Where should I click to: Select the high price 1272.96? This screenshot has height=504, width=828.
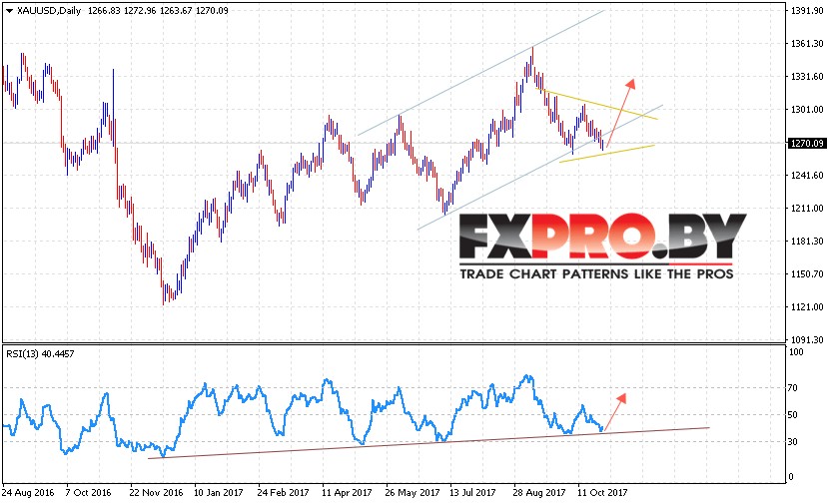[x=140, y=11]
